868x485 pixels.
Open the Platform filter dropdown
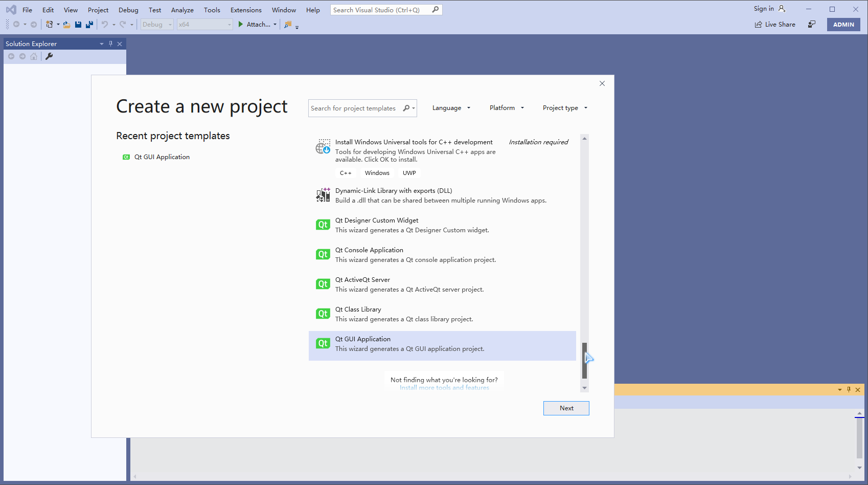(507, 108)
